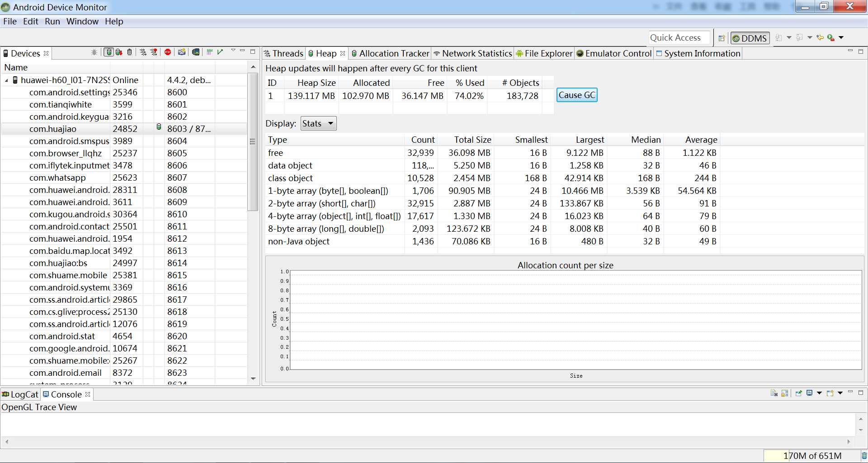Viewport: 868px width, 463px height.
Task: Click the Start OpenGL Trace icon
Action: (x=220, y=52)
